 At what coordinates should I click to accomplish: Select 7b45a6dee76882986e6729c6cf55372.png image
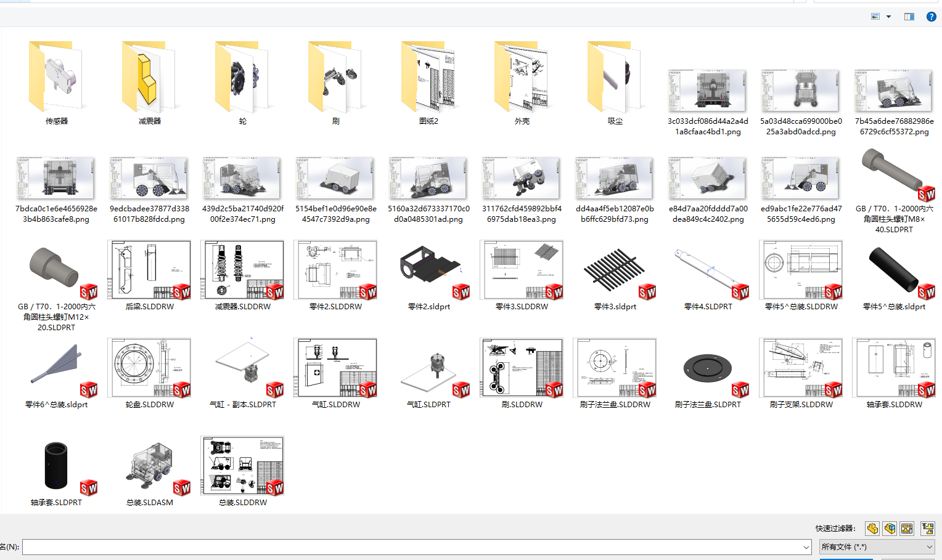click(x=894, y=102)
